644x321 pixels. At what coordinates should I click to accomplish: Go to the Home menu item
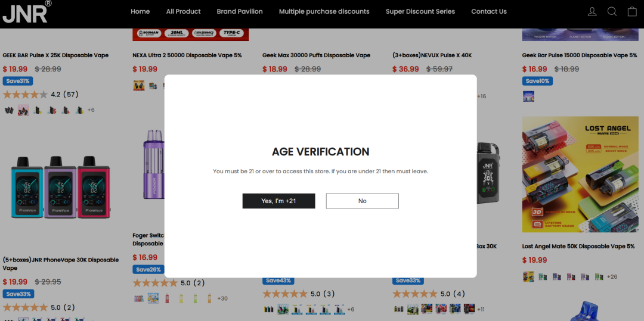[x=140, y=11]
